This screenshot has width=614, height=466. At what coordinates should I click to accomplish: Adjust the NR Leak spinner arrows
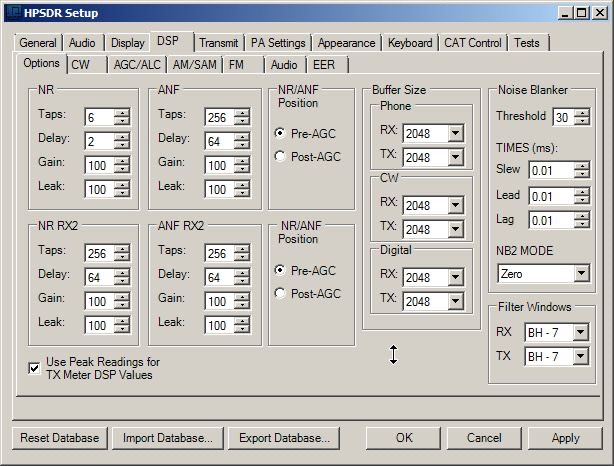click(x=122, y=189)
